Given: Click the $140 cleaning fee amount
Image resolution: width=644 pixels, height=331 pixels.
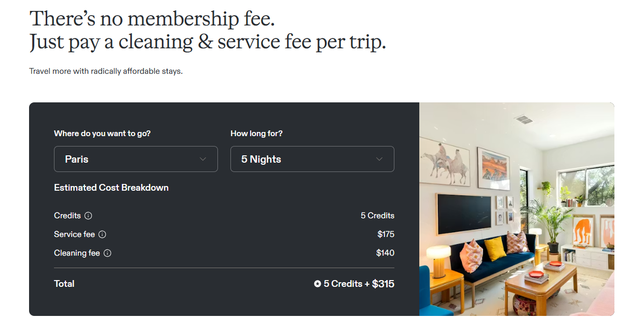Looking at the screenshot, I should pyautogui.click(x=385, y=253).
